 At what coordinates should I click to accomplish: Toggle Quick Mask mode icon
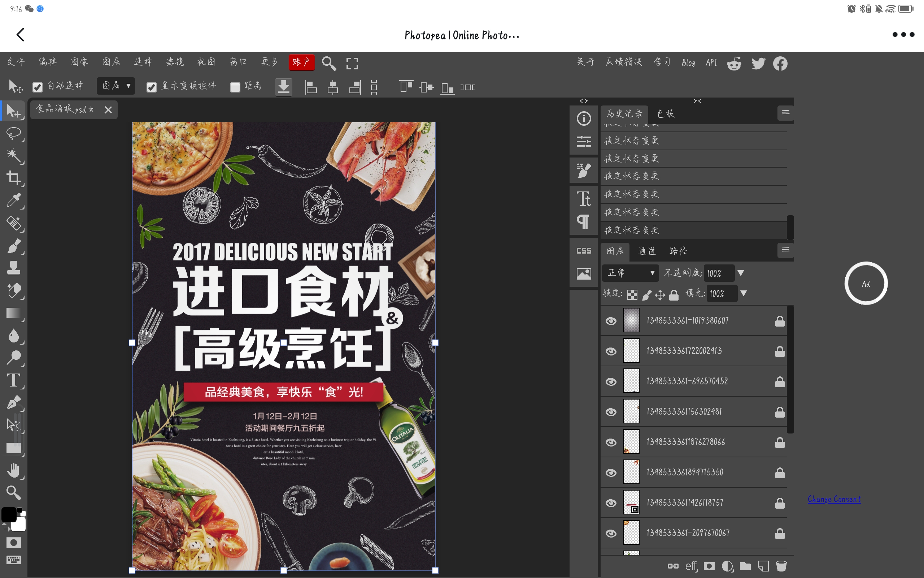tap(14, 543)
